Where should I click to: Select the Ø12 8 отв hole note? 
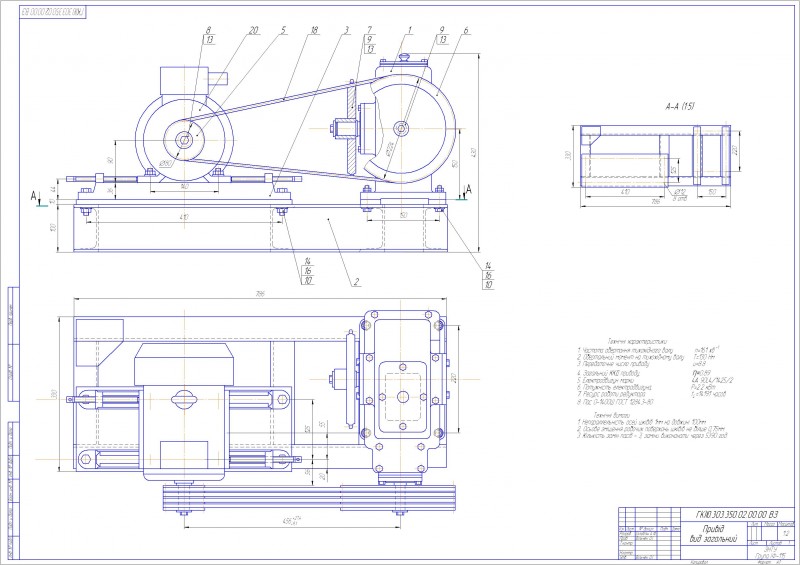coord(681,195)
